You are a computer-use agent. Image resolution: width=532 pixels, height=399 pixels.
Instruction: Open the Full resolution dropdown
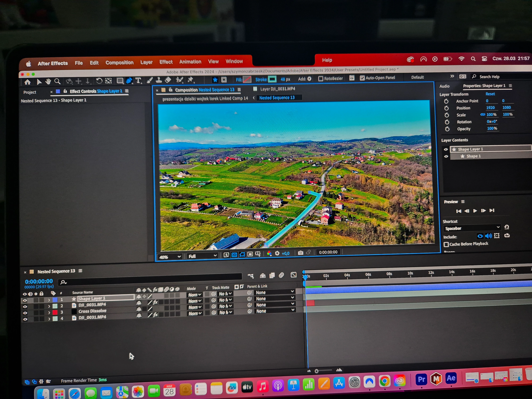click(x=203, y=256)
